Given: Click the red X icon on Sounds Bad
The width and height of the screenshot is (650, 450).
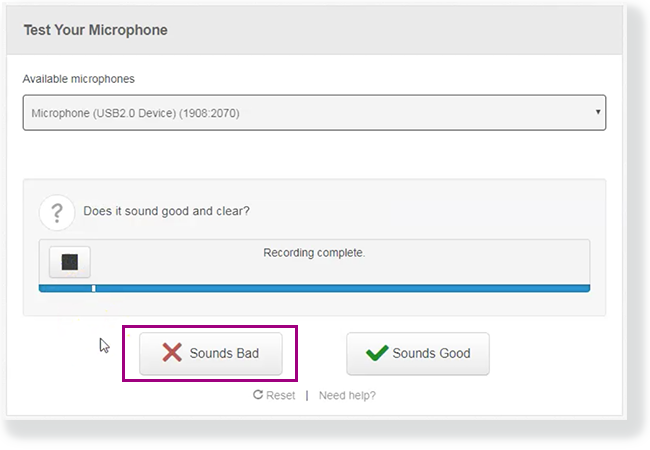Looking at the screenshot, I should pyautogui.click(x=172, y=353).
